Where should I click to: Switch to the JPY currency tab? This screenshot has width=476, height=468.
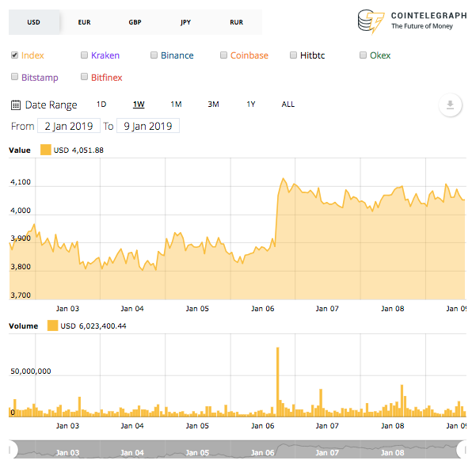pyautogui.click(x=186, y=22)
